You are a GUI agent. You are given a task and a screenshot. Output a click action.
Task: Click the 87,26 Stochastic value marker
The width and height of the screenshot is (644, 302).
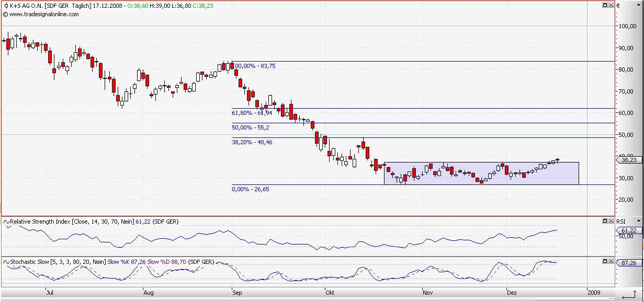[628, 263]
